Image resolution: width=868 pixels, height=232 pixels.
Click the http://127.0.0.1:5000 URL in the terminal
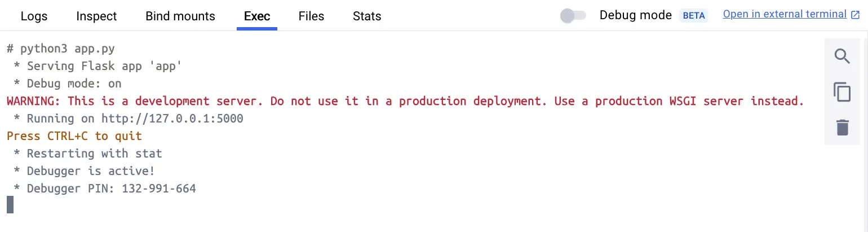click(172, 119)
